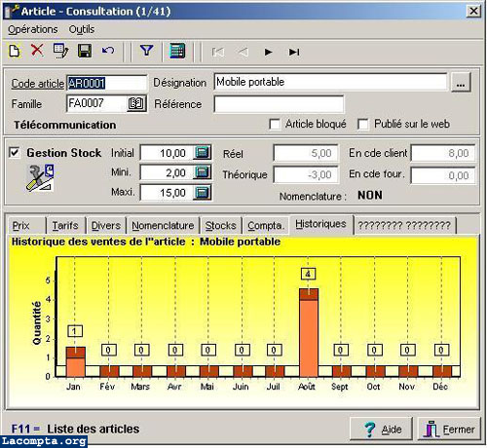Image resolution: width=487 pixels, height=448 pixels.
Task: Click the Fermer button
Action: pos(449,429)
